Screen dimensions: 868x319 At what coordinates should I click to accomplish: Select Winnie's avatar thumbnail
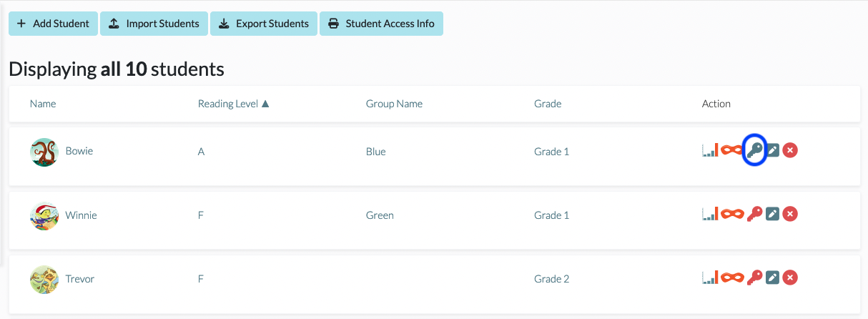pyautogui.click(x=44, y=216)
